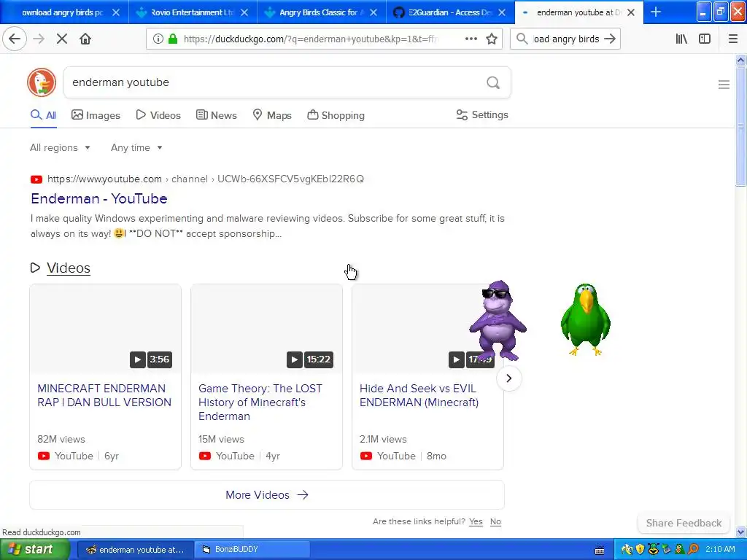Answer No to links helpful
The height and width of the screenshot is (560, 747).
point(495,521)
